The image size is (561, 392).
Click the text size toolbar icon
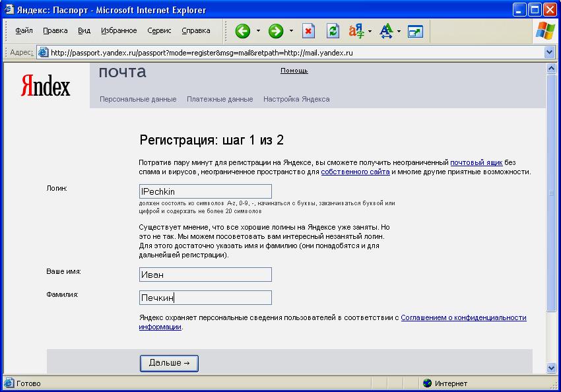386,31
